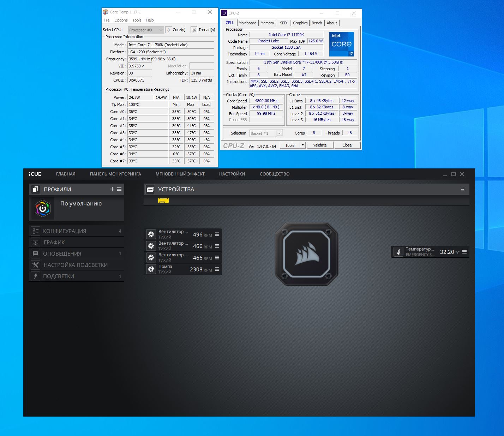This screenshot has height=436, width=504.
Task: Select the Notifications sidebar item label
Action: pos(62,253)
